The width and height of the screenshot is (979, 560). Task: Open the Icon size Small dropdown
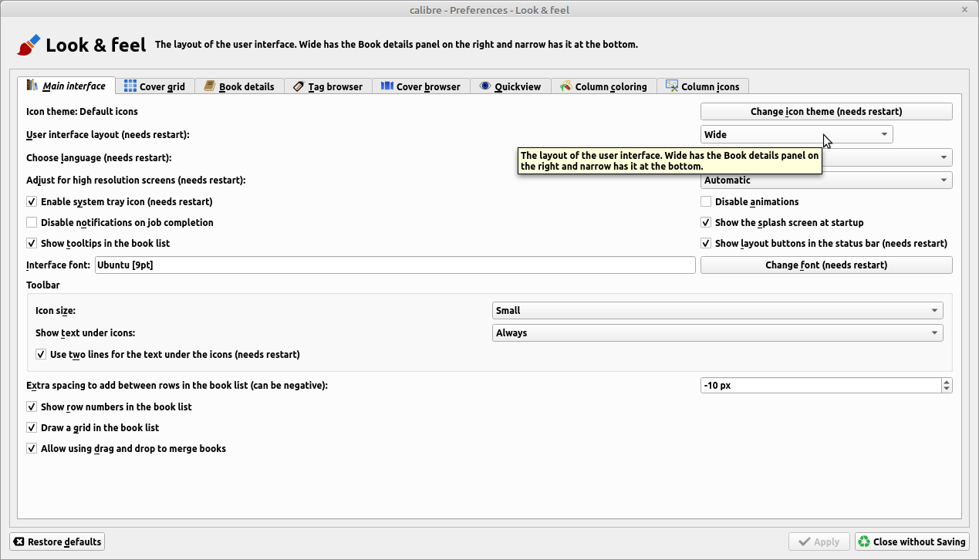pyautogui.click(x=717, y=310)
